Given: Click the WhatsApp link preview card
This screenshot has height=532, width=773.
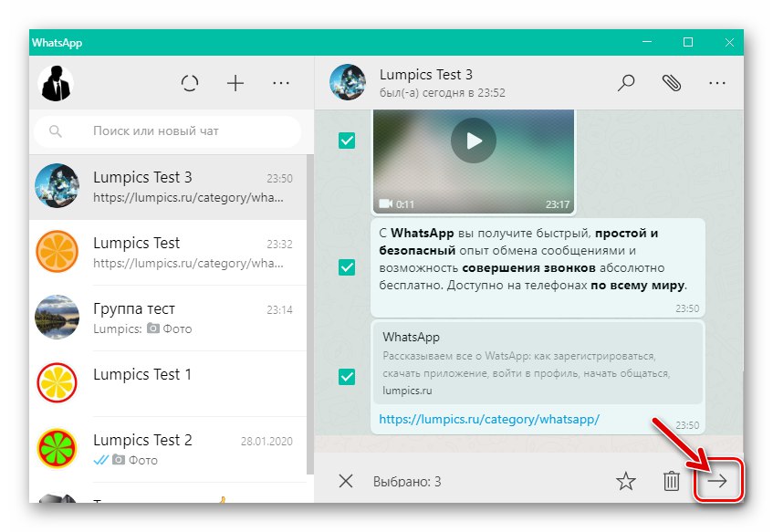Looking at the screenshot, I should (x=538, y=363).
